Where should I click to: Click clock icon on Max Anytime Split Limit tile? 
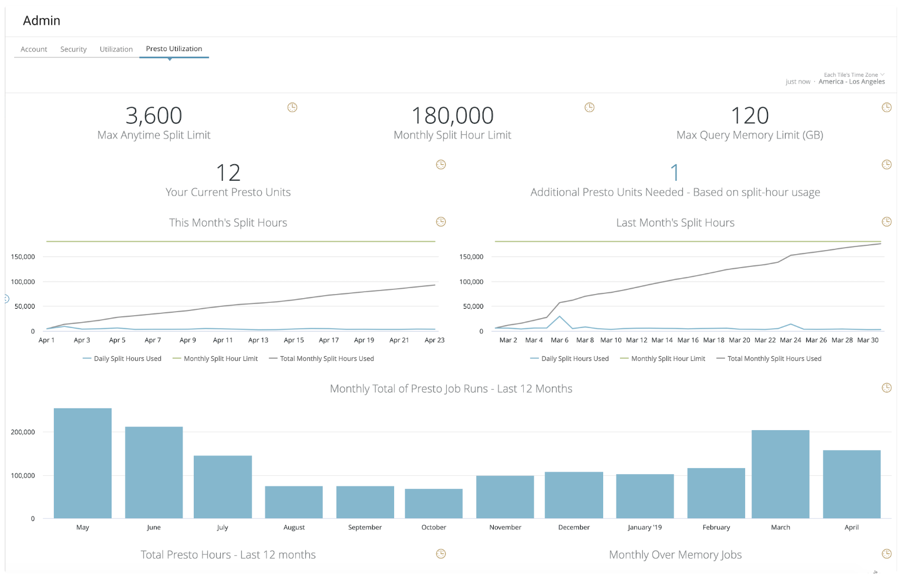(292, 107)
